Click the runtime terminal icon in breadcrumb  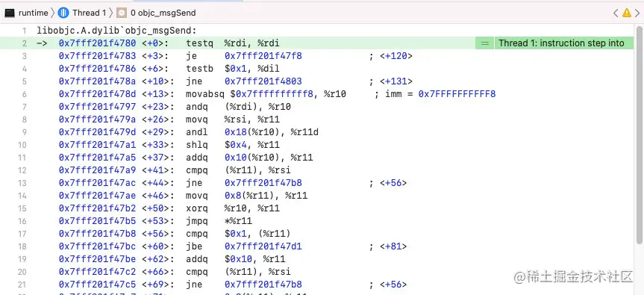click(x=10, y=13)
